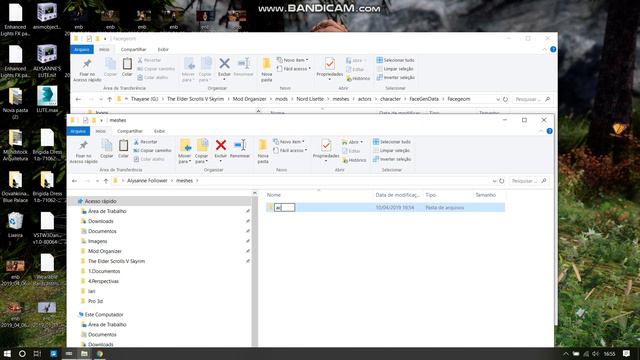The height and width of the screenshot is (360, 640).
Task: Open Chrome on the taskbar
Action: click(x=100, y=353)
